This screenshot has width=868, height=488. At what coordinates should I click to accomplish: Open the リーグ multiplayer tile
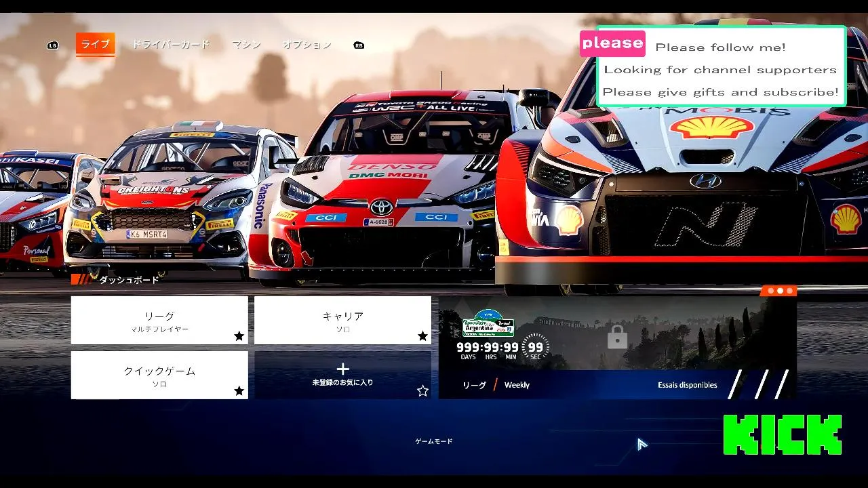[159, 320]
